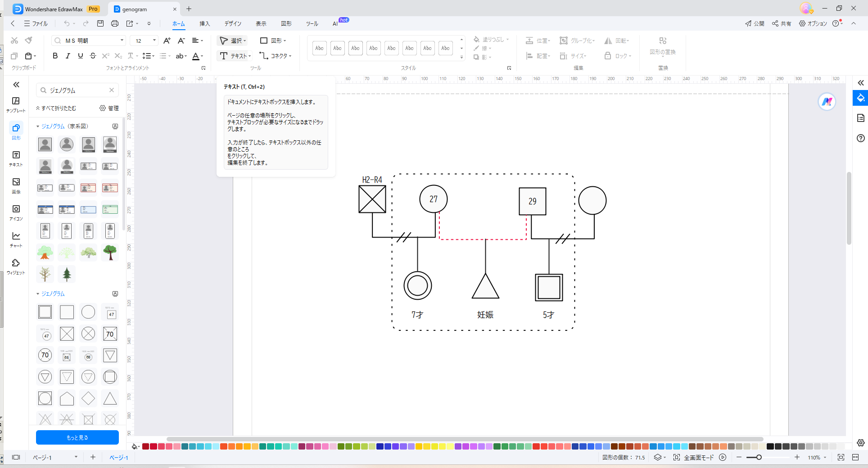
Task: Toggle underline formatting
Action: 80,56
